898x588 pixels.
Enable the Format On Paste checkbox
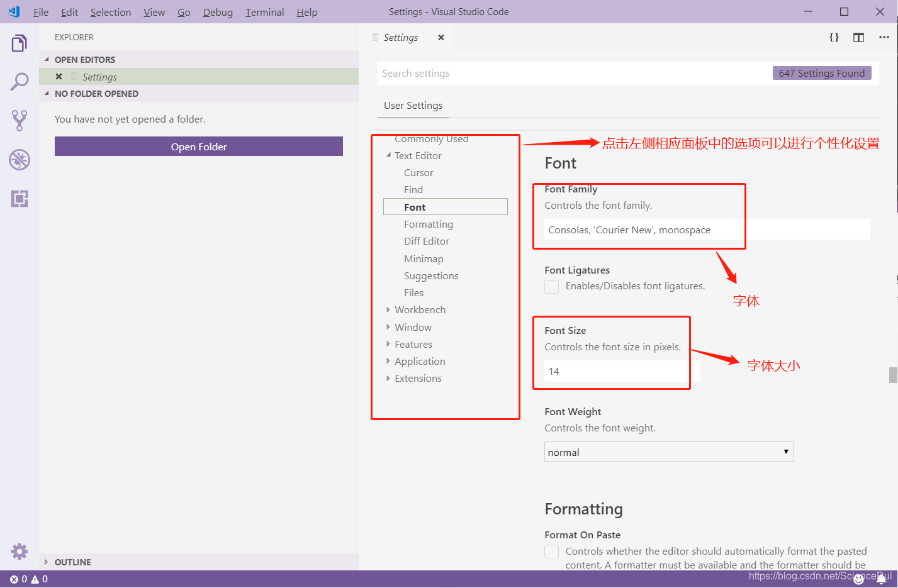(x=551, y=552)
